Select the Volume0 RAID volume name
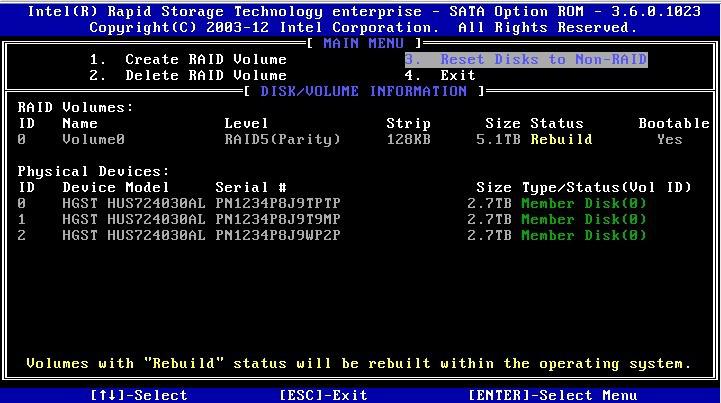Screen dimensions: 721x403 (x=94, y=139)
